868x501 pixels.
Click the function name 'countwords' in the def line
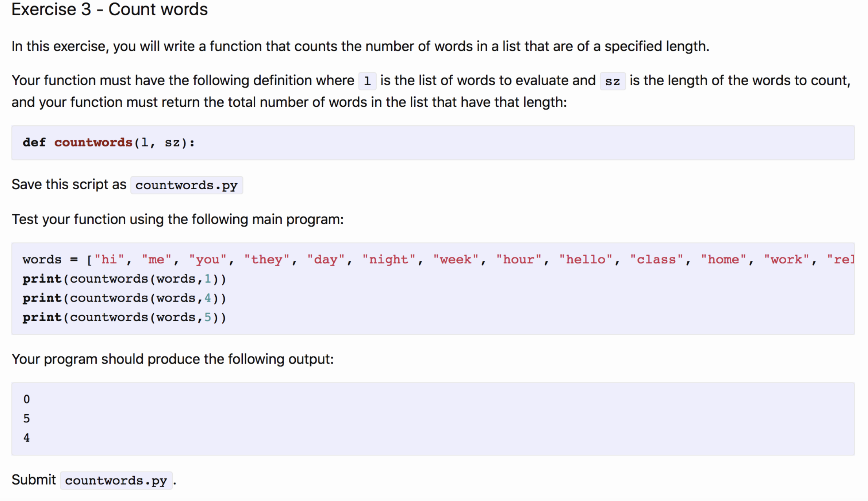pos(93,143)
